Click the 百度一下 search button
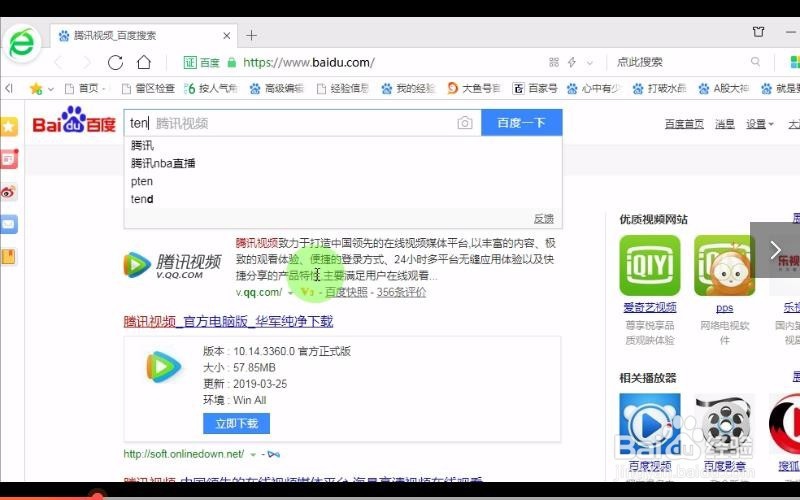The width and height of the screenshot is (800, 500). [x=521, y=123]
